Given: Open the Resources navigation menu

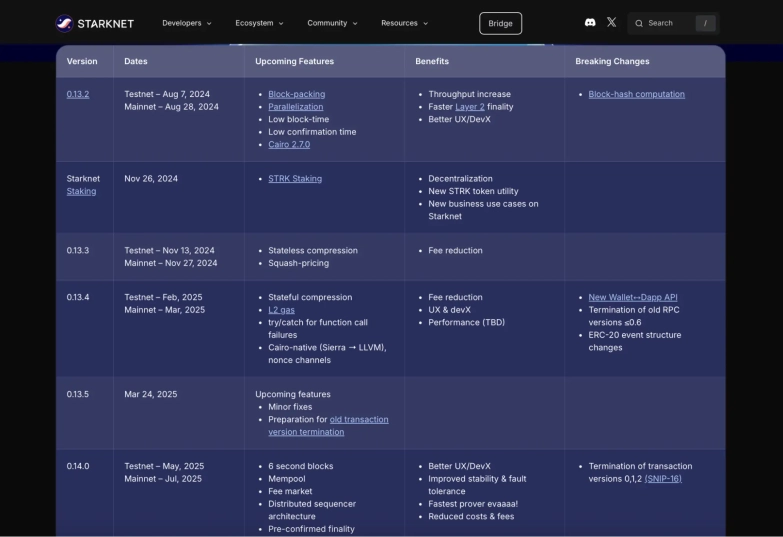Looking at the screenshot, I should tap(404, 23).
